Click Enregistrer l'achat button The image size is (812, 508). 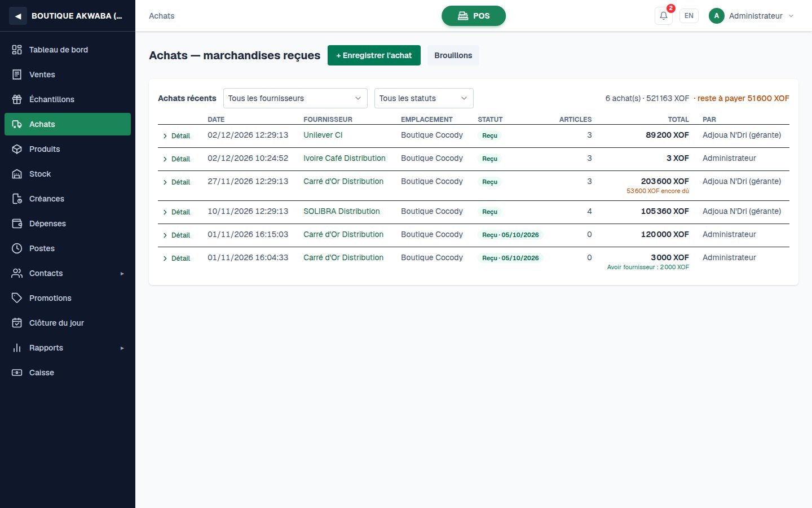click(374, 55)
